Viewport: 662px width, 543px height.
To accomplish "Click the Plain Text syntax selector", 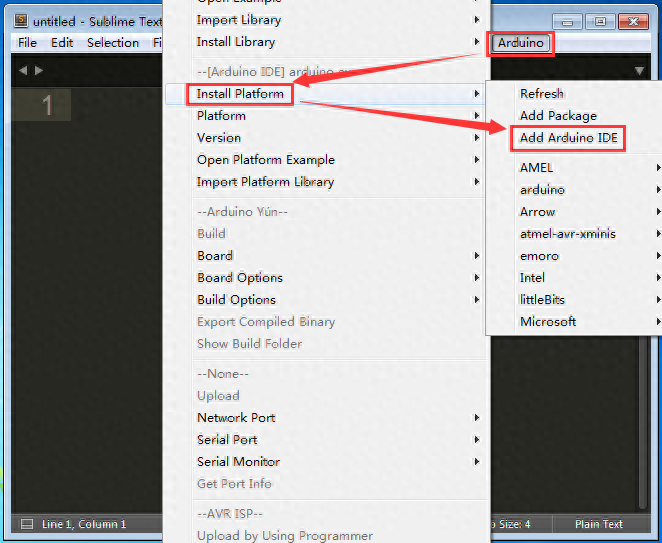I will coord(599,524).
